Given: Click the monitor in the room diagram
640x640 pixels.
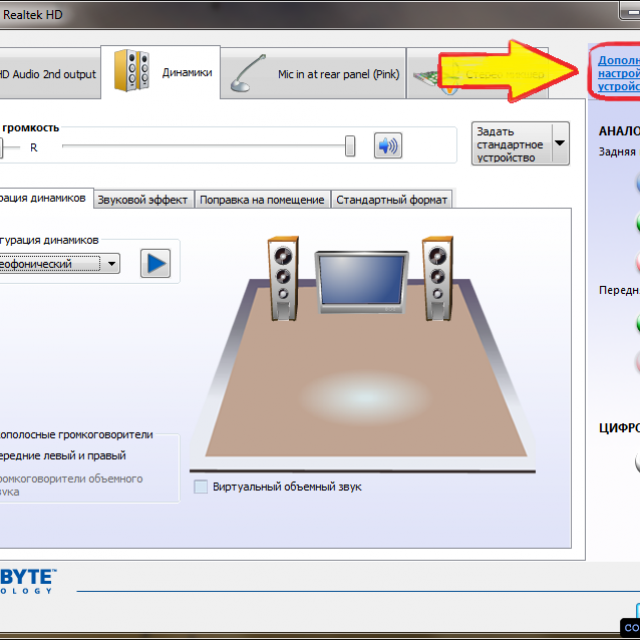Looking at the screenshot, I should click(362, 282).
